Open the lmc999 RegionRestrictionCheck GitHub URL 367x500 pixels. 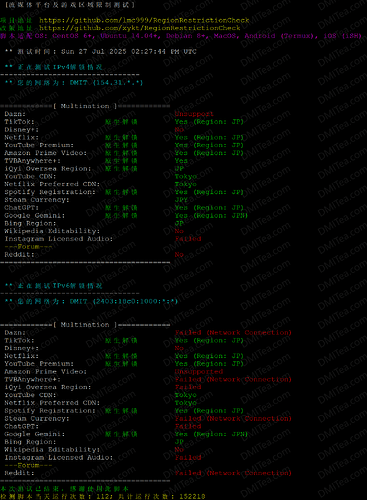click(144, 20)
